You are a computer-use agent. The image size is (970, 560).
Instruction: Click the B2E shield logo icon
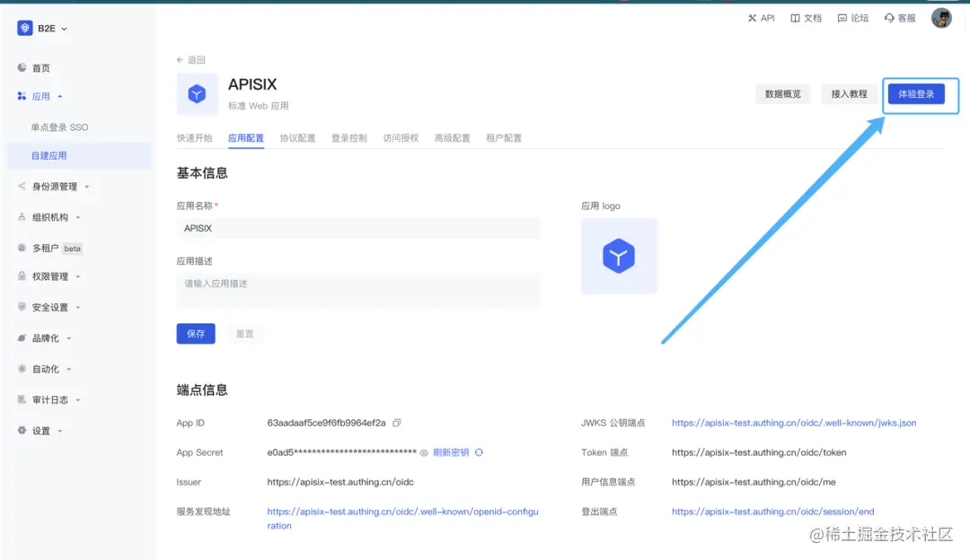(25, 28)
